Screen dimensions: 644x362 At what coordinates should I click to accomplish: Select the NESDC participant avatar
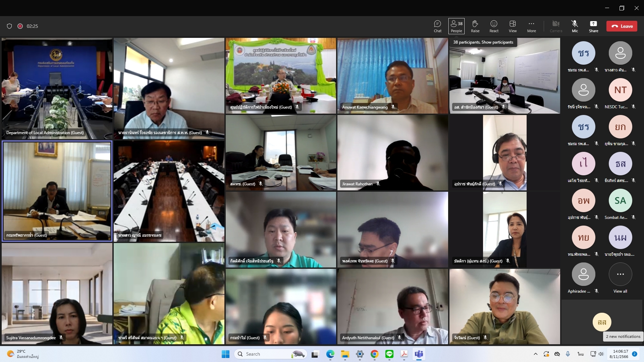(620, 90)
